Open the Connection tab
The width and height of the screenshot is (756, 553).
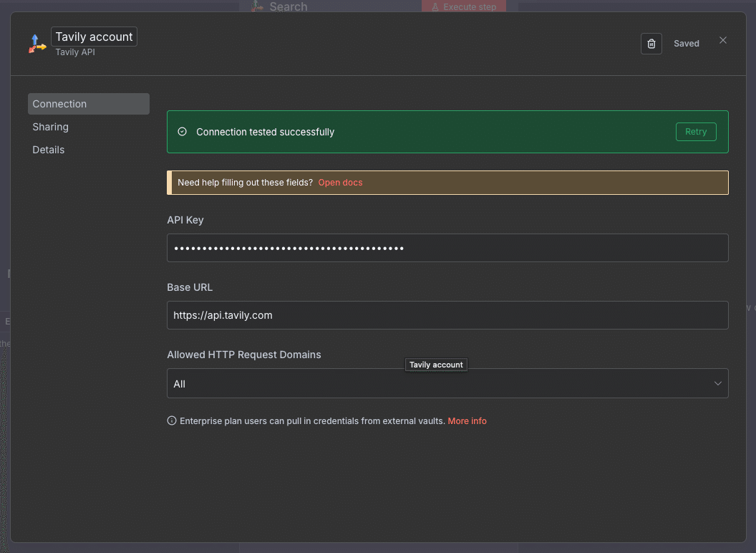[89, 104]
